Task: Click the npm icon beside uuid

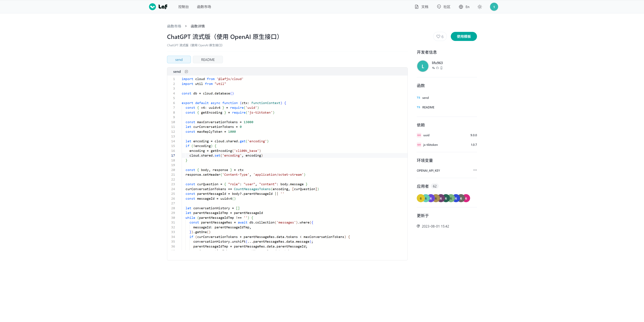Action: pos(419,135)
